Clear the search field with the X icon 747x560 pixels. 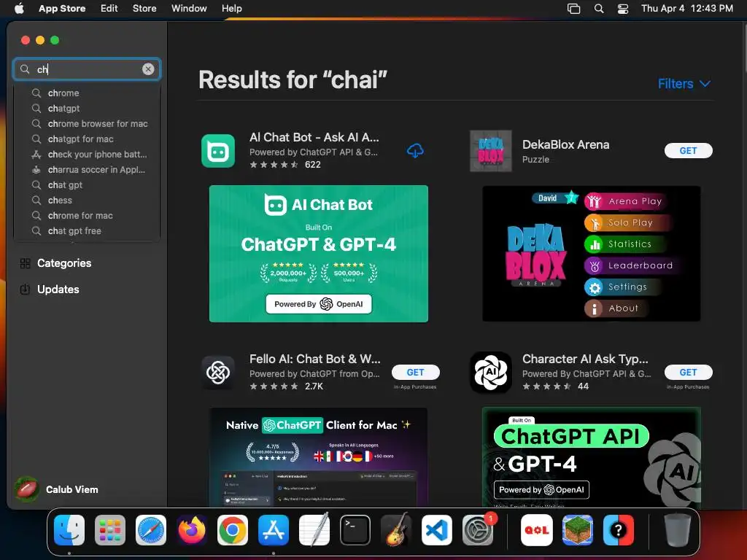[148, 69]
